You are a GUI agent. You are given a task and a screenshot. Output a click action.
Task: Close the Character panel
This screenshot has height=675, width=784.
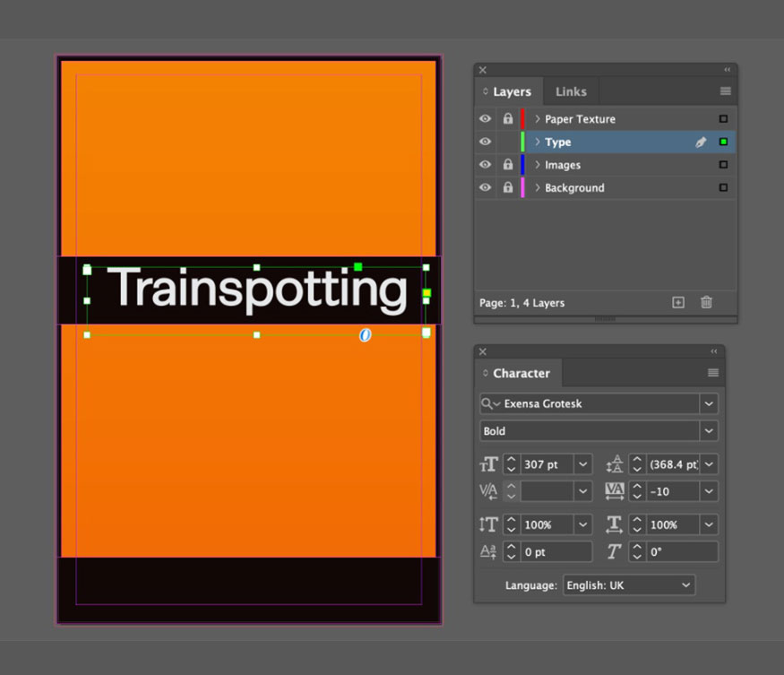point(483,351)
